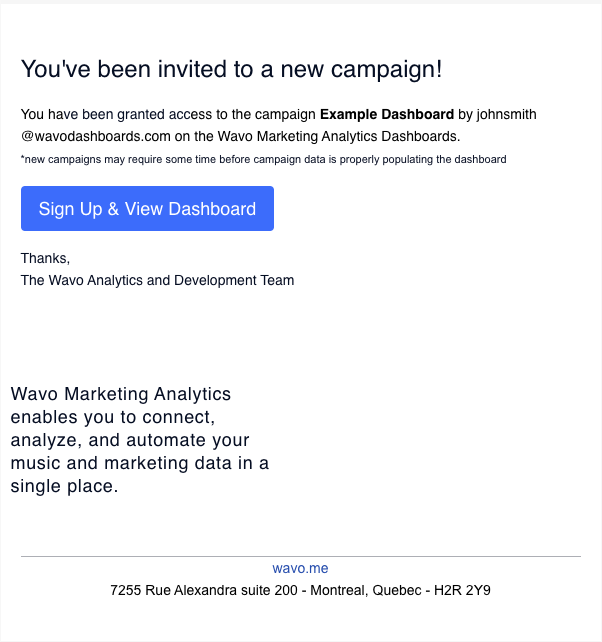602x642 pixels.
Task: Click the horizontal divider above the footer
Action: 301,556
